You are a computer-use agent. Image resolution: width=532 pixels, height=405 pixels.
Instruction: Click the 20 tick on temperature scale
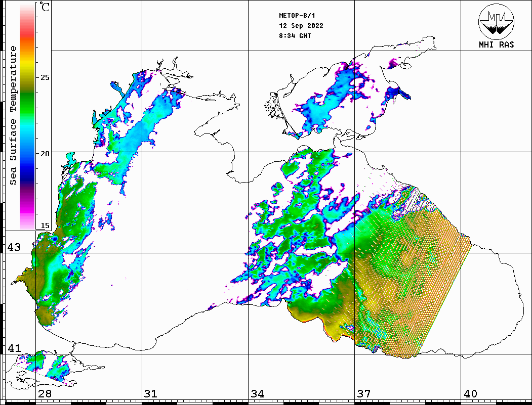[x=45, y=154]
